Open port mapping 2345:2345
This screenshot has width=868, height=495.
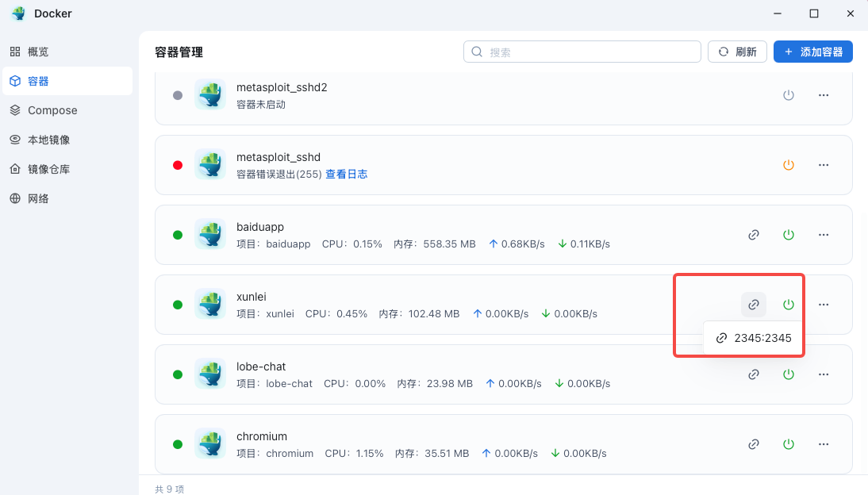(754, 338)
